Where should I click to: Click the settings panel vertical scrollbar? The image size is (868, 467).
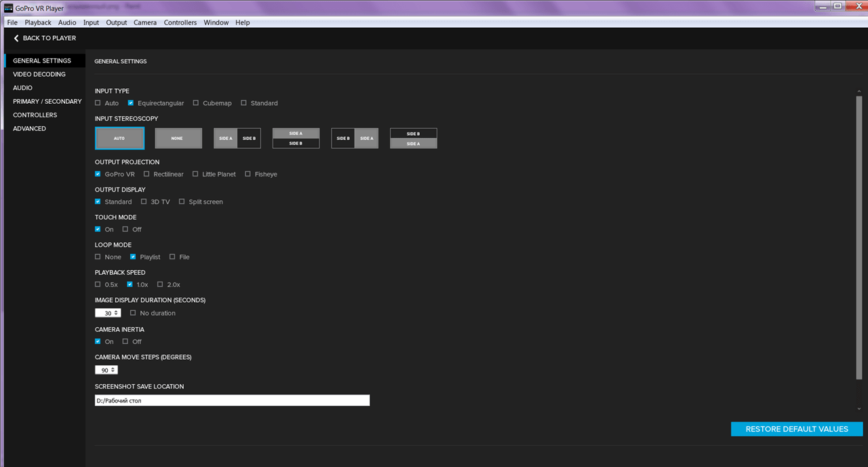tap(859, 238)
